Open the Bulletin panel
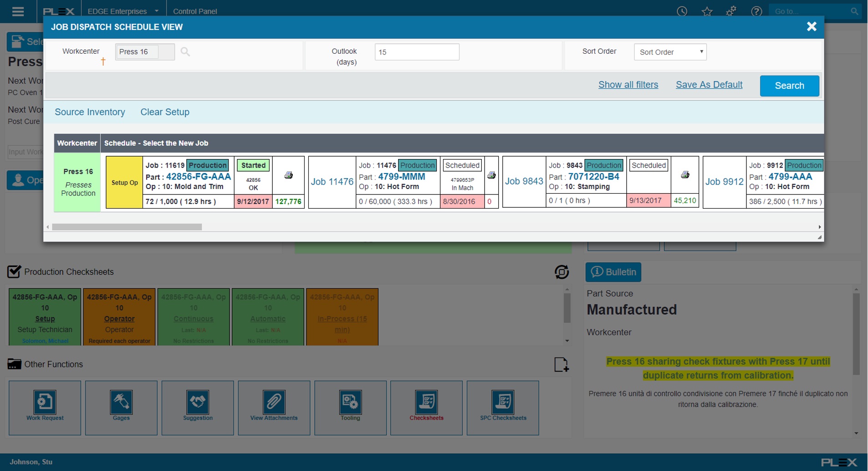This screenshot has height=471, width=868. (613, 272)
